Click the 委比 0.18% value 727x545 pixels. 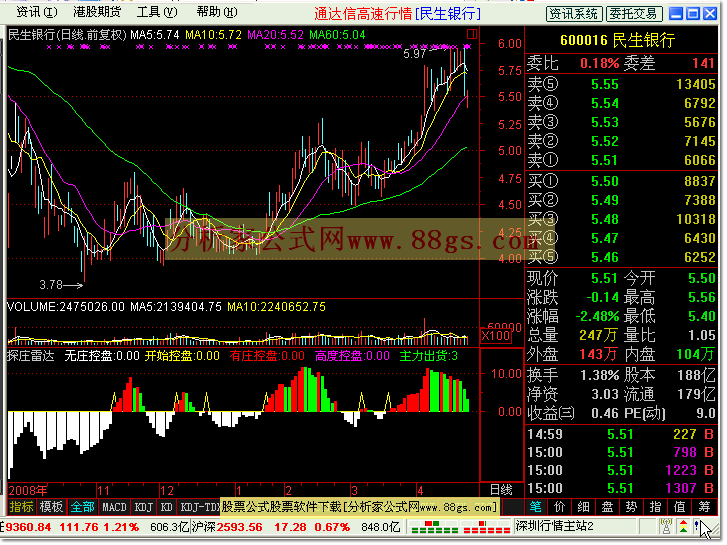(x=599, y=63)
